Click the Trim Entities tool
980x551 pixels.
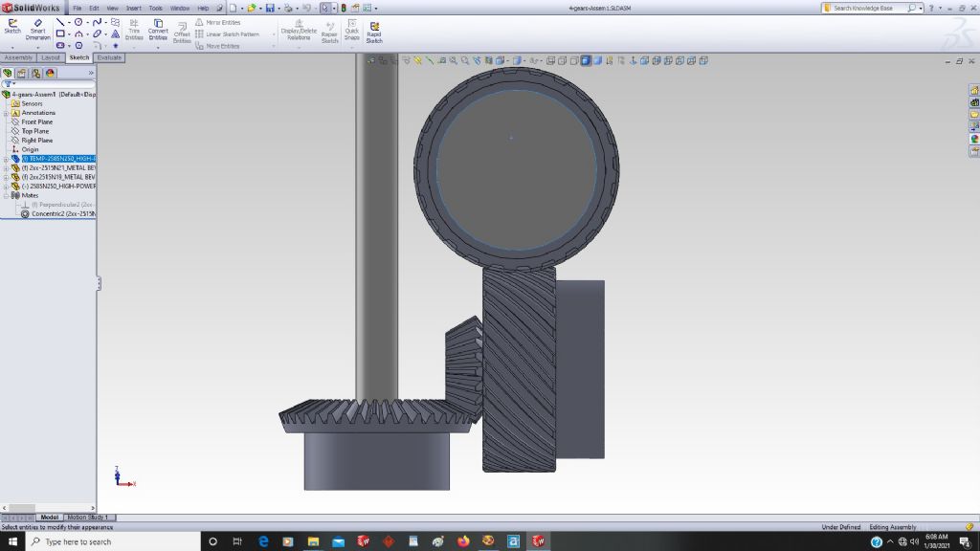coord(134,30)
